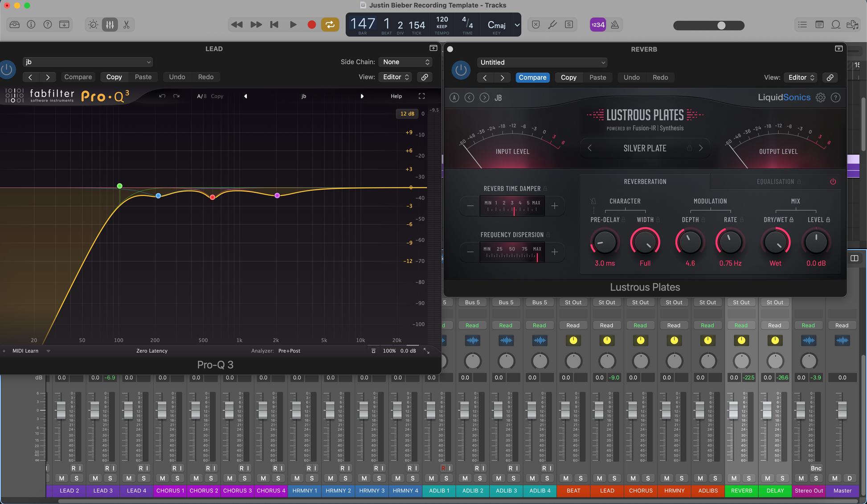Click Paste in the LEAD plugin header
This screenshot has height=504, width=867.
coord(143,77)
